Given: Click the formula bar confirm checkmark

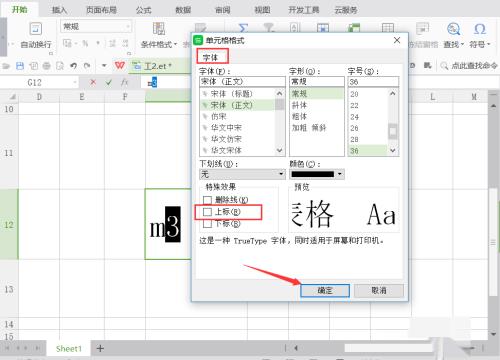Looking at the screenshot, I should click(109, 82).
